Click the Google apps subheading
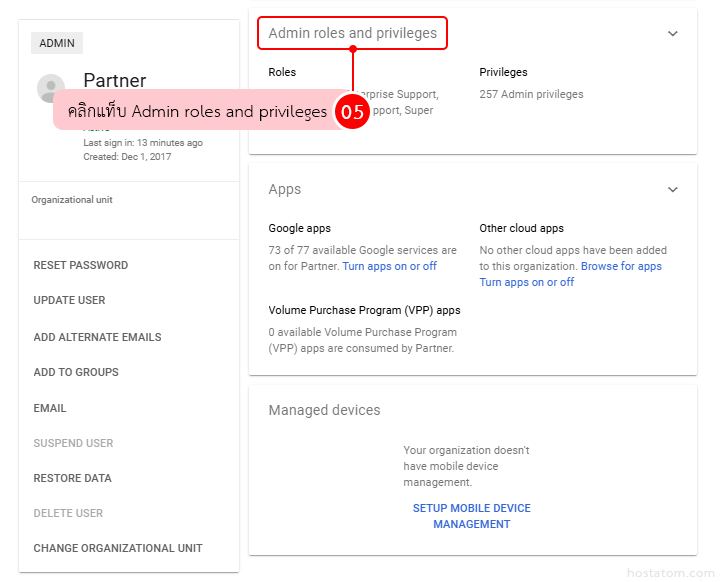 [299, 228]
